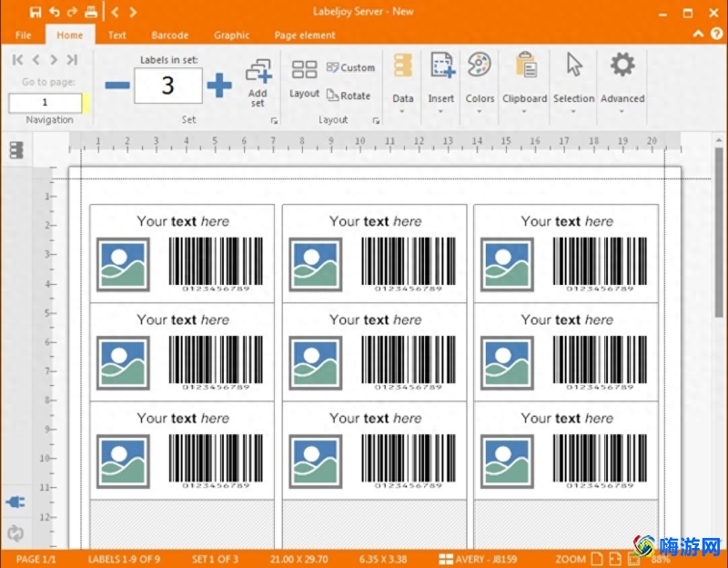Image resolution: width=728 pixels, height=568 pixels.
Task: Collapse the ribbon
Action: (698, 34)
